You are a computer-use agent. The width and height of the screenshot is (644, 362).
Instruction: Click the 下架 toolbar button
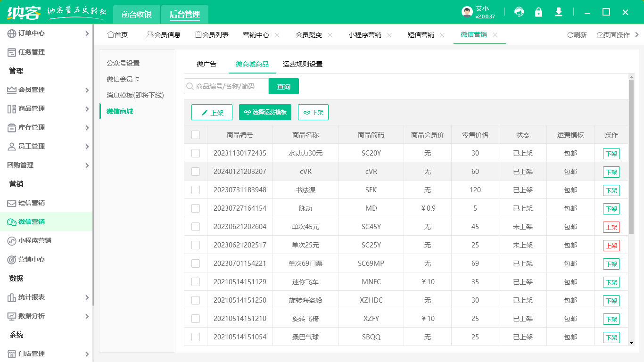coord(313,112)
